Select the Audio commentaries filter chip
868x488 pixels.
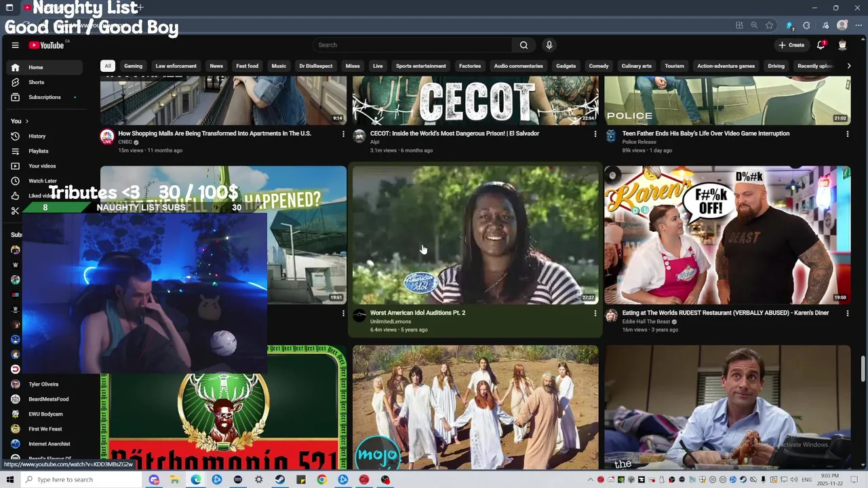(x=518, y=66)
